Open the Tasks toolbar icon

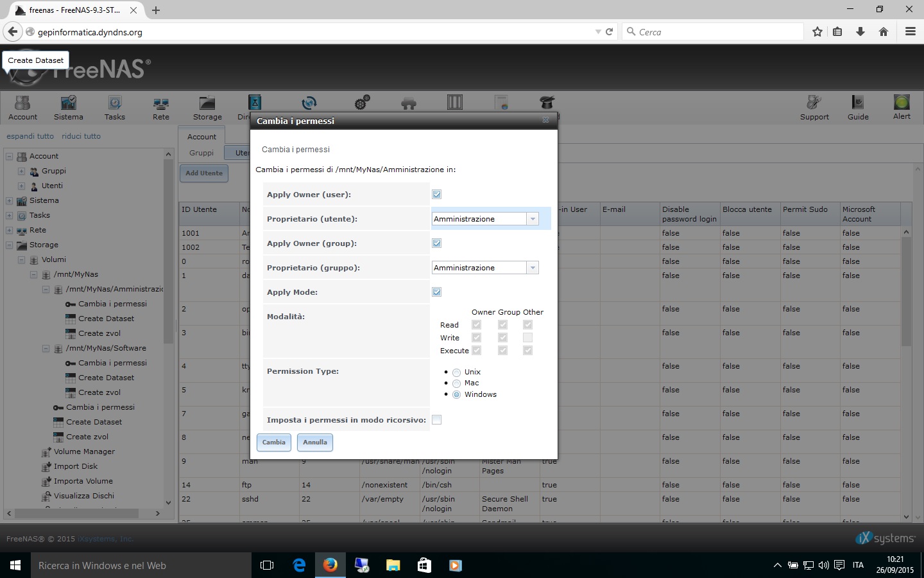pyautogui.click(x=115, y=108)
